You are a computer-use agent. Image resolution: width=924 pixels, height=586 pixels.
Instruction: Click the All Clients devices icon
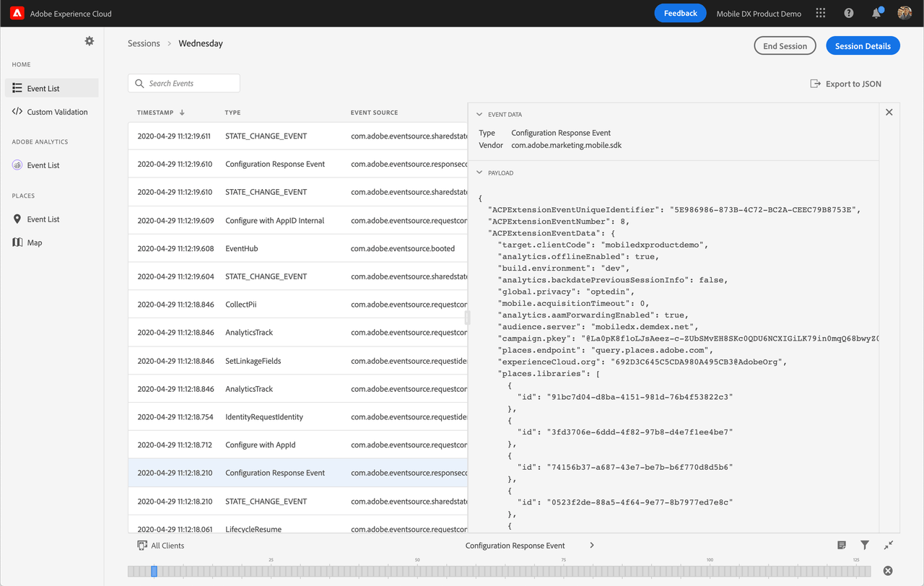point(142,546)
